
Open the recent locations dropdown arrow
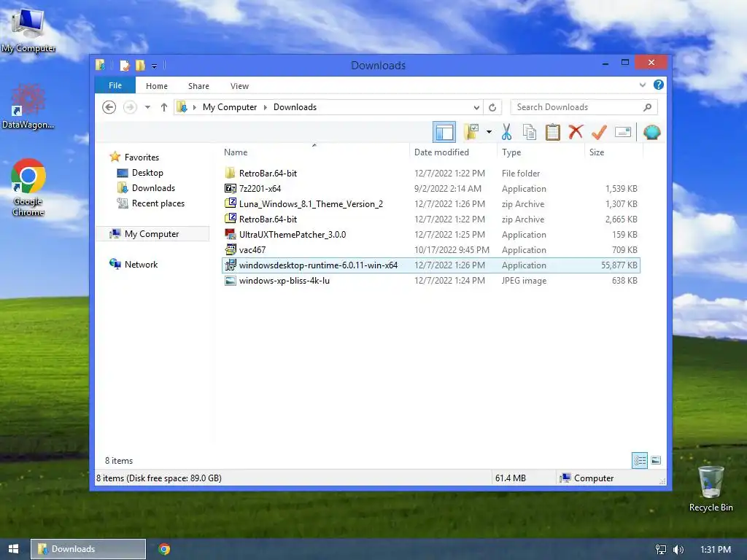tap(147, 107)
